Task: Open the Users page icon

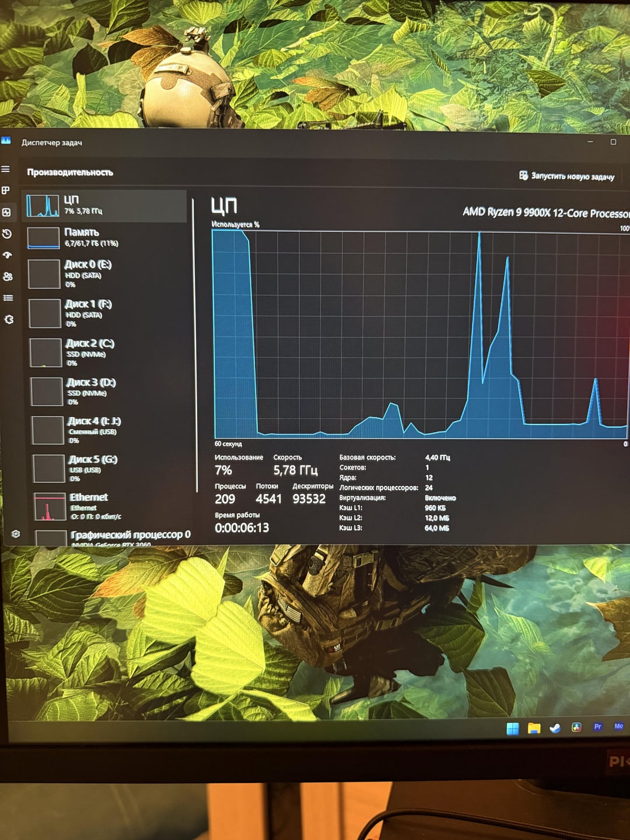Action: (8, 276)
